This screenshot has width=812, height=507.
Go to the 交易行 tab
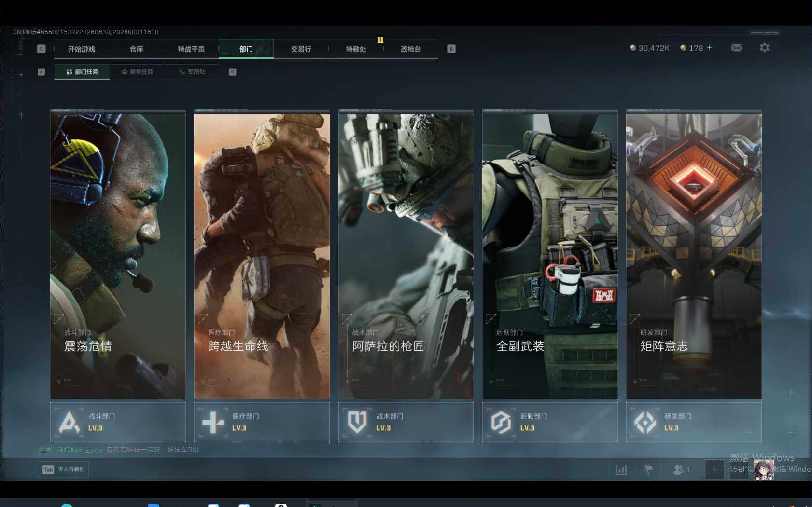301,49
